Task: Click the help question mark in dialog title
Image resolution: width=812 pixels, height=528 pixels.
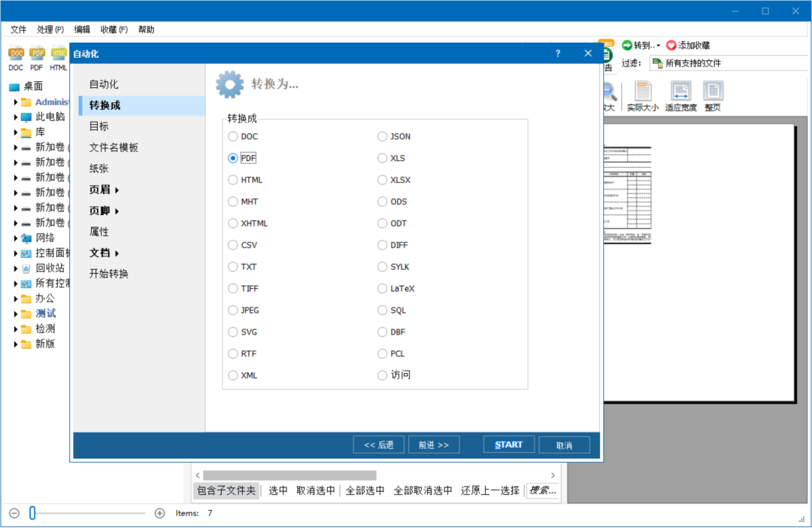Action: pyautogui.click(x=558, y=53)
